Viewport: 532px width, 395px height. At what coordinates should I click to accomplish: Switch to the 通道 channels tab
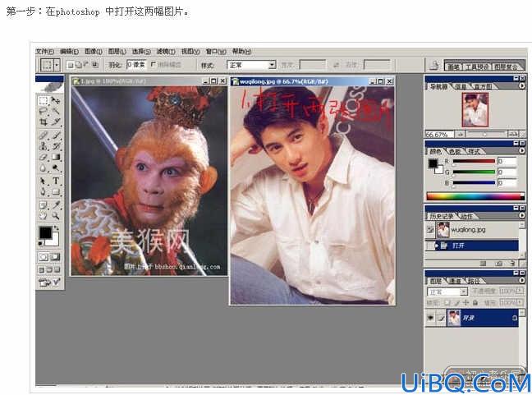455,281
